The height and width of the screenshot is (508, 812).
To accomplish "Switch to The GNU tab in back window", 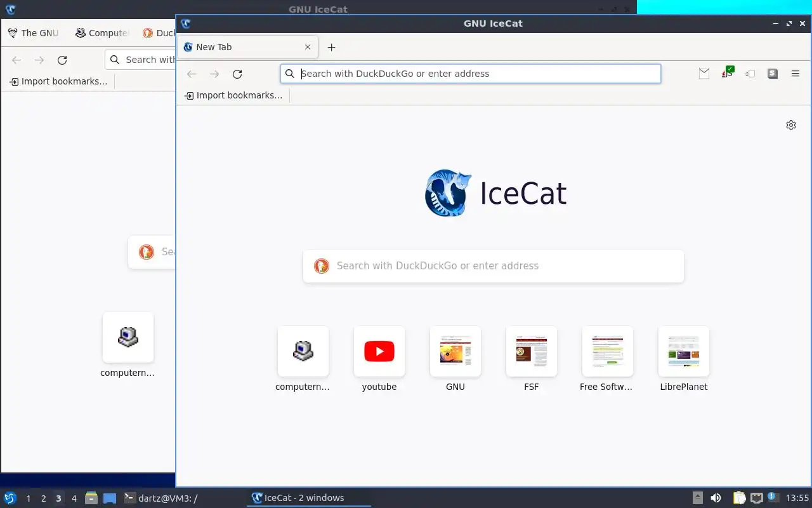I will [x=33, y=33].
